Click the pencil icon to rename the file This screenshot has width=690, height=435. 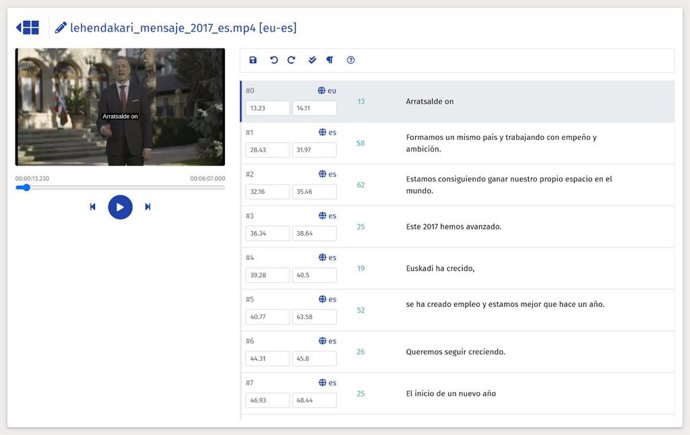click(x=61, y=28)
